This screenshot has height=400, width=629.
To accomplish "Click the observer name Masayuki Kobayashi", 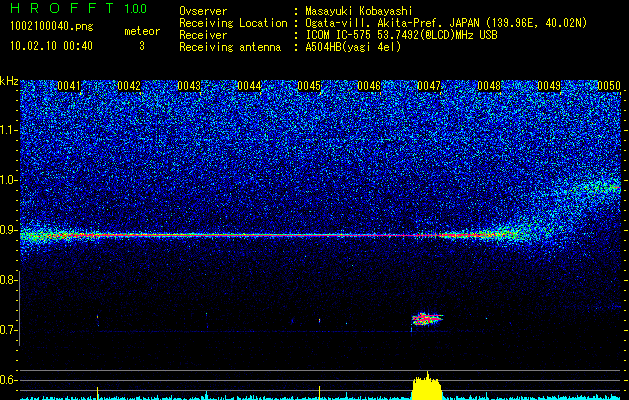I will [359, 11].
